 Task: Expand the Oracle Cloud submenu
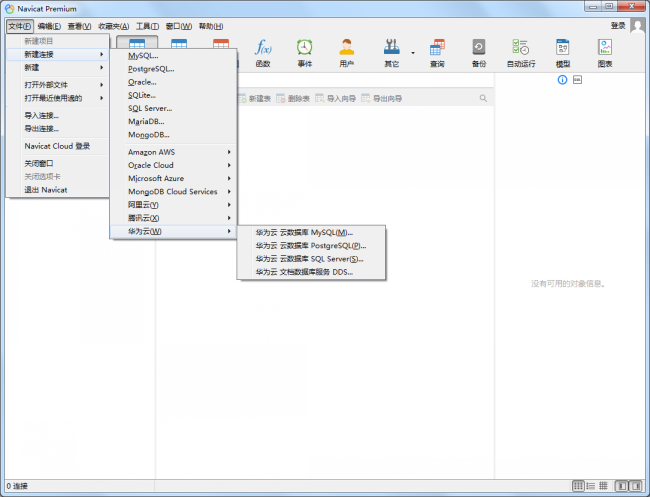coord(173,165)
